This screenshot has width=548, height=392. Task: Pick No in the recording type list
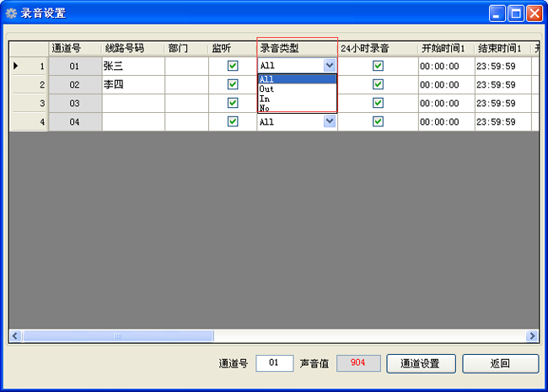pos(265,108)
